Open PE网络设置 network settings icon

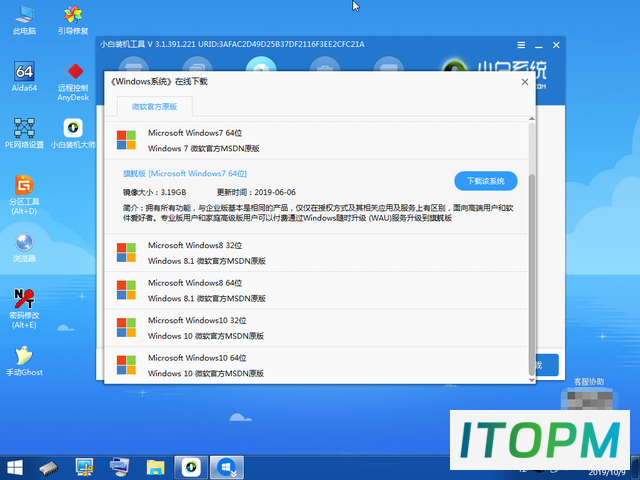coord(24,133)
